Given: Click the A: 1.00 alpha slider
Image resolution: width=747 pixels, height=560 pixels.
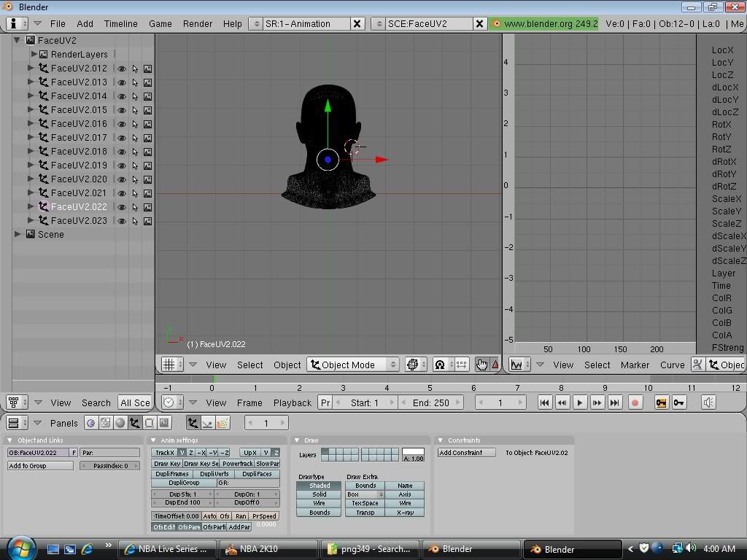Looking at the screenshot, I should [413, 459].
